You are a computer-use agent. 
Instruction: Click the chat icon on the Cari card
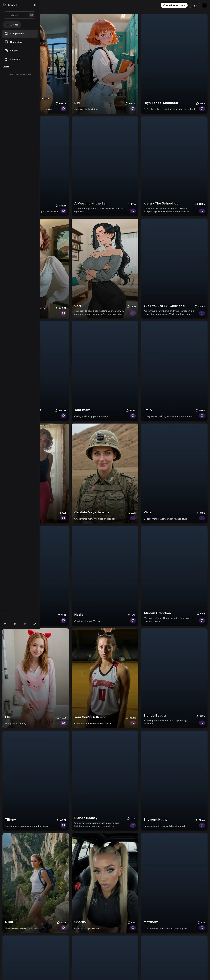click(133, 313)
